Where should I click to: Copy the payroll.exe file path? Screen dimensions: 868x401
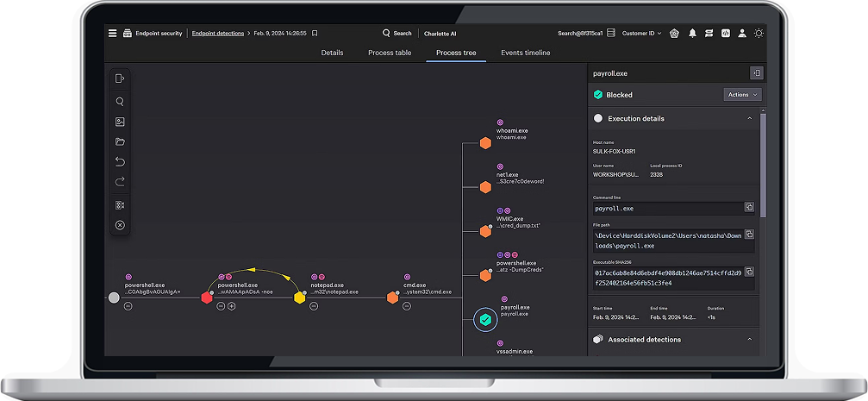coord(749,235)
